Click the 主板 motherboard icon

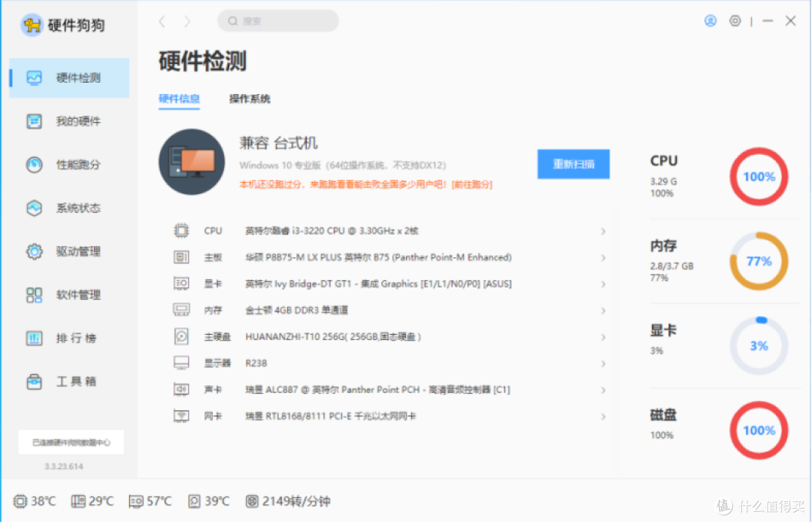click(x=181, y=257)
